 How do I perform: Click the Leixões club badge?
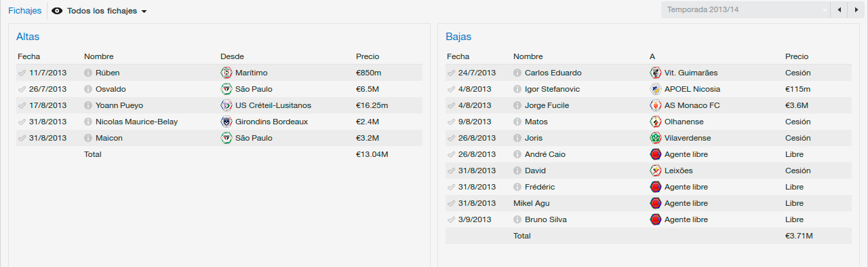[x=656, y=171]
